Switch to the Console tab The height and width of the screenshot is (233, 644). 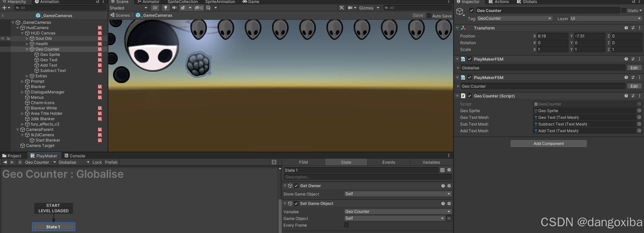coord(75,156)
